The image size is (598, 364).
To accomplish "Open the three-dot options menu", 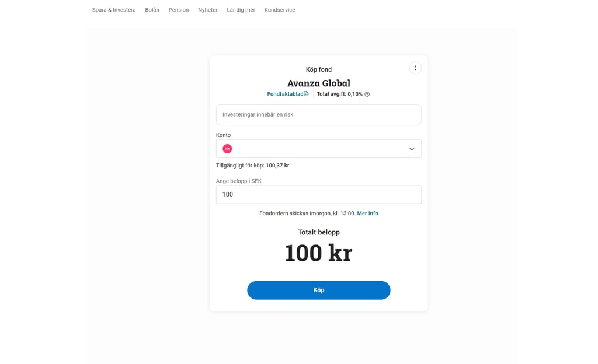I will click(415, 68).
